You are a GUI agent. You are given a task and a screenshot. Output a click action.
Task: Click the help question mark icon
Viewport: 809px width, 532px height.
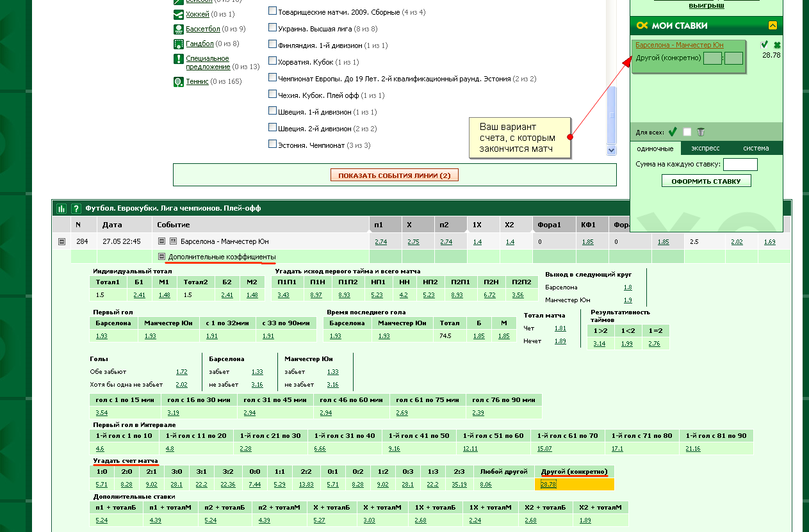coord(76,208)
